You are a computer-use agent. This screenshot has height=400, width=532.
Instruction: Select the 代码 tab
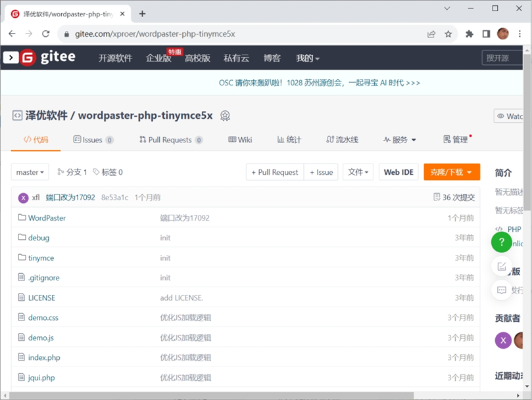click(x=36, y=140)
